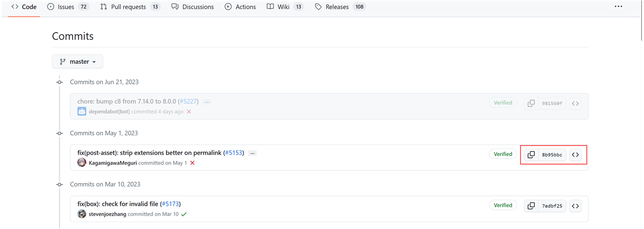Click the failed status X beside KagamigawaMeguri commit
This screenshot has width=644, height=229.
(193, 163)
